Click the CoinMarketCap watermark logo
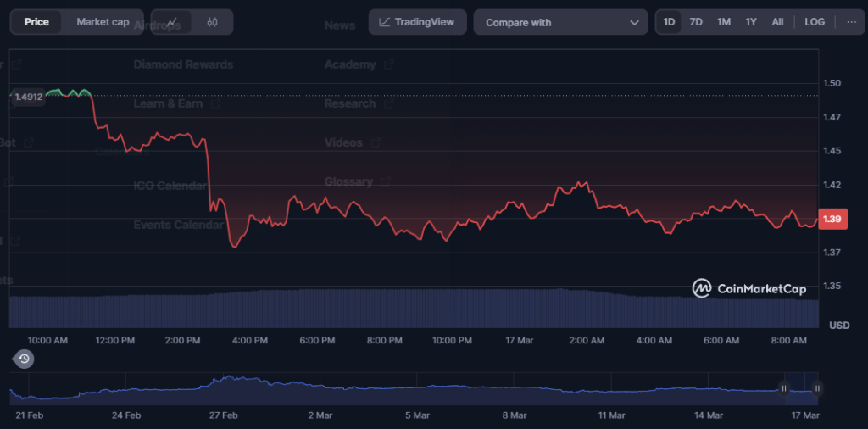868x429 pixels. [748, 289]
